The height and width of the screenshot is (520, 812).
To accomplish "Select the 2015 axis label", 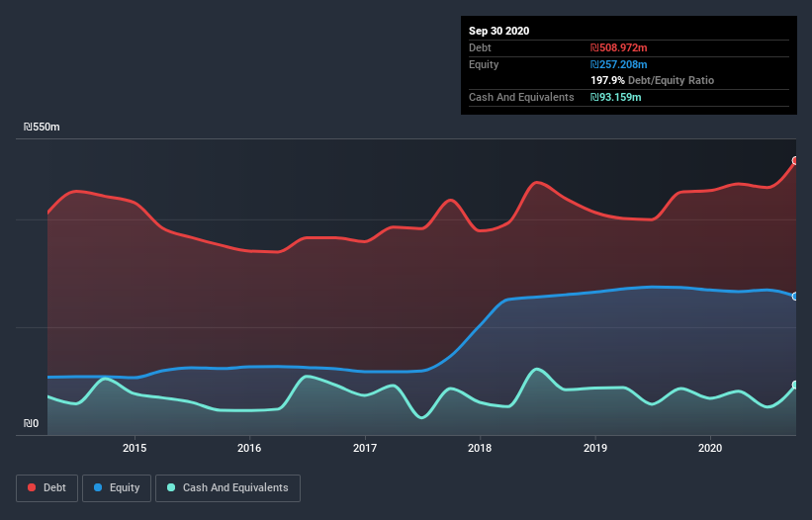I will coord(135,448).
